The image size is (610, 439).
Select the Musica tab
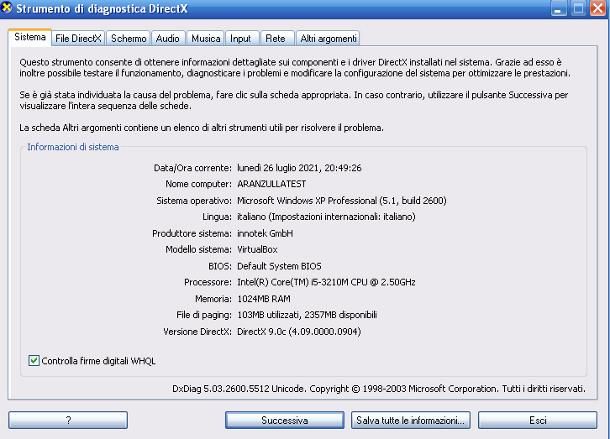click(x=205, y=39)
